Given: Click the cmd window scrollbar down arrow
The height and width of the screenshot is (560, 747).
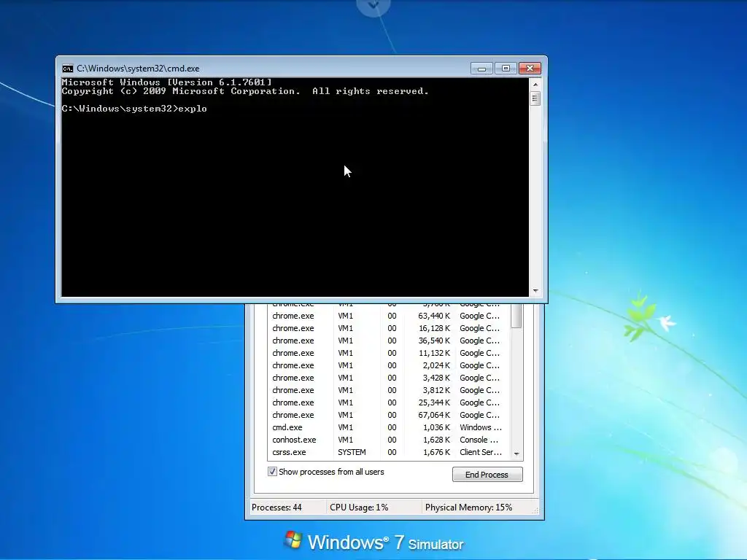Looking at the screenshot, I should [x=535, y=290].
